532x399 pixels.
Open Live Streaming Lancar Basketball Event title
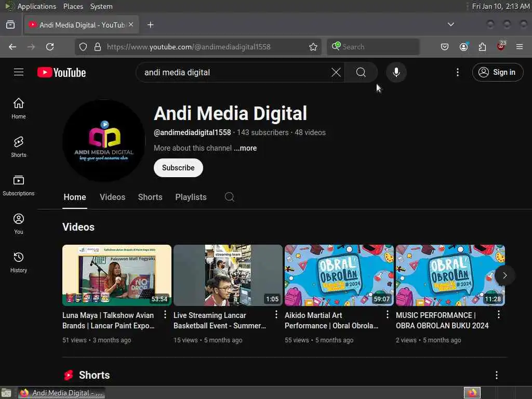[220, 320]
